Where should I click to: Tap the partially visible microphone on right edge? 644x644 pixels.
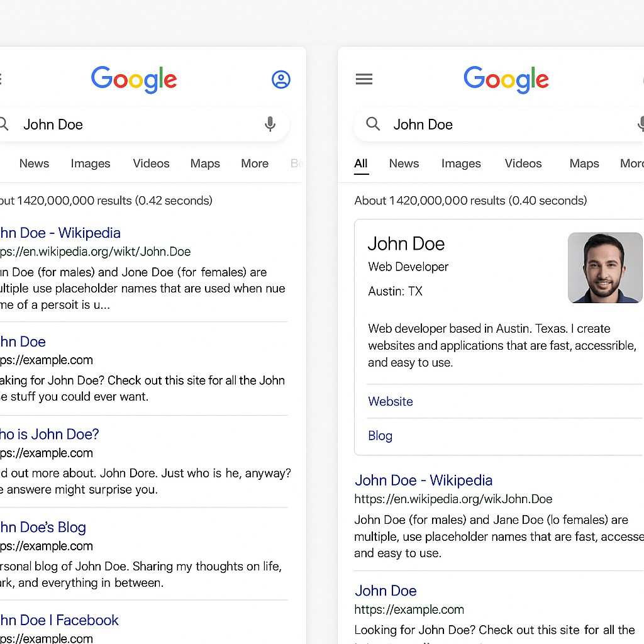tap(641, 125)
